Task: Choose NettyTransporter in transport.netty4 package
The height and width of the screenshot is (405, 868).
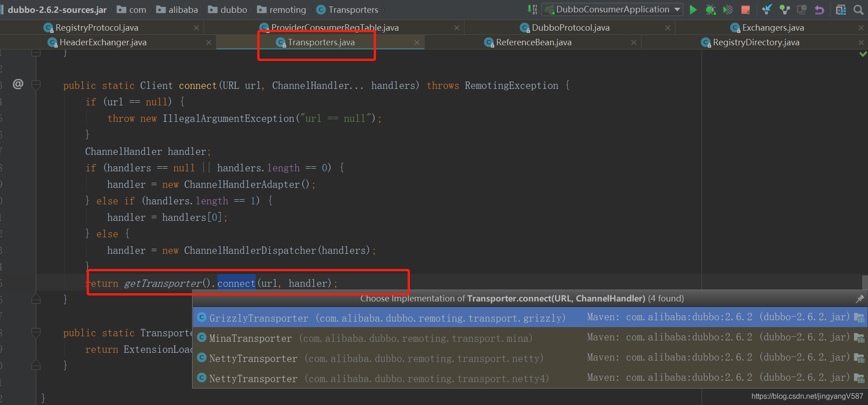Action: point(530,378)
